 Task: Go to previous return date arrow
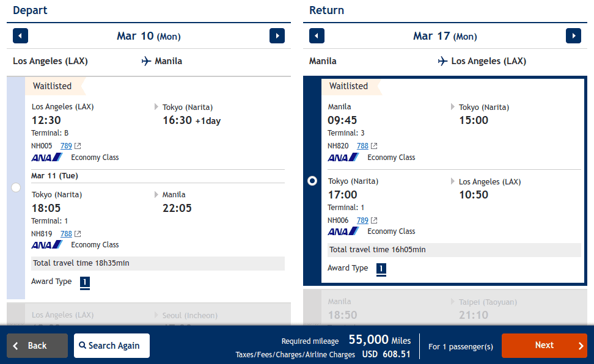(317, 36)
